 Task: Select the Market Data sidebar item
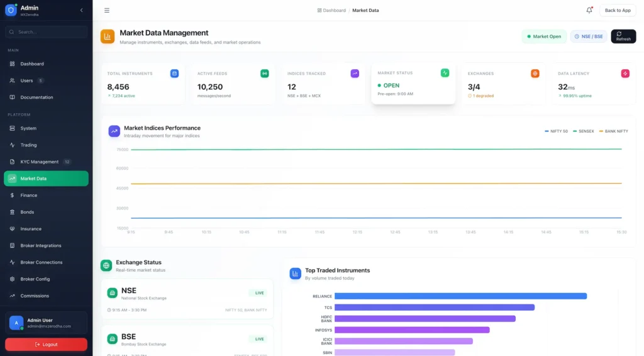(46, 178)
